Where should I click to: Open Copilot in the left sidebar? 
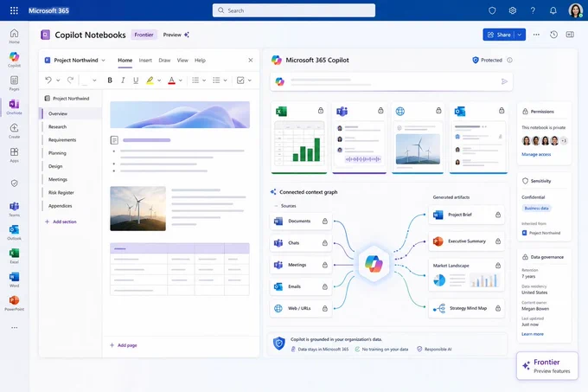14,59
